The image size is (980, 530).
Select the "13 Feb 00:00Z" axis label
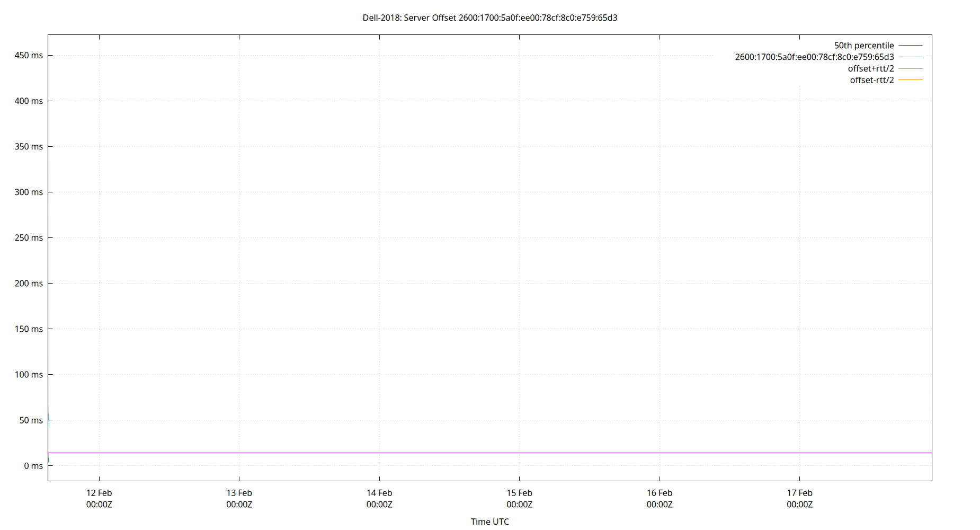239,498
